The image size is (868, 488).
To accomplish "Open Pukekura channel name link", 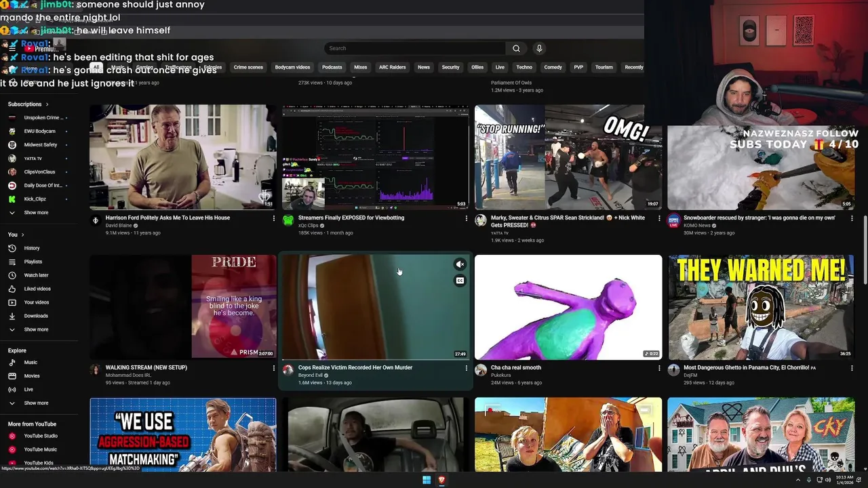I will [500, 375].
